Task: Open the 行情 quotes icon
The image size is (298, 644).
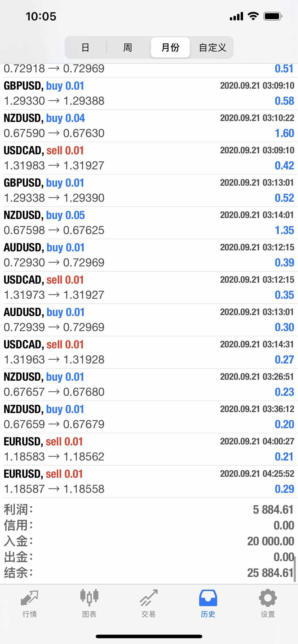Action: tap(30, 598)
